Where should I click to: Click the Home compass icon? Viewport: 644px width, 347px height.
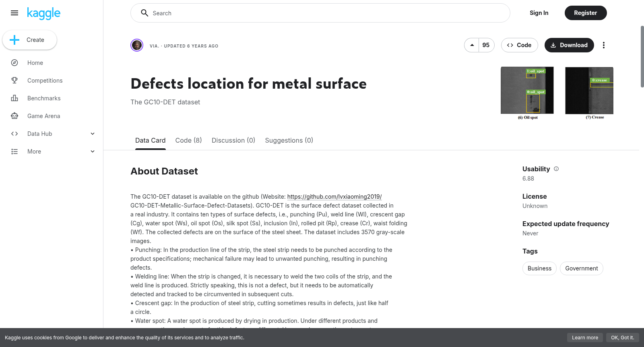coord(14,63)
